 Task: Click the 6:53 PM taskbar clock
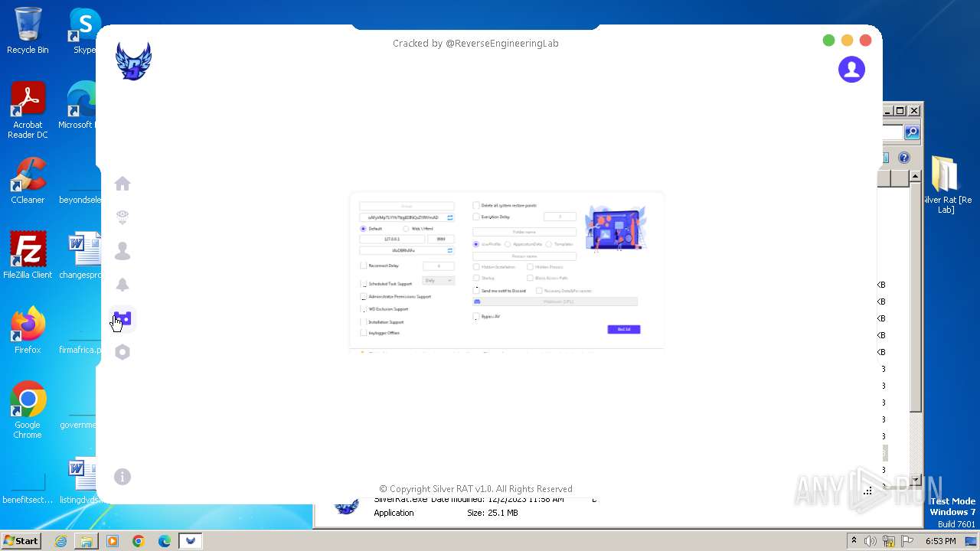point(940,541)
